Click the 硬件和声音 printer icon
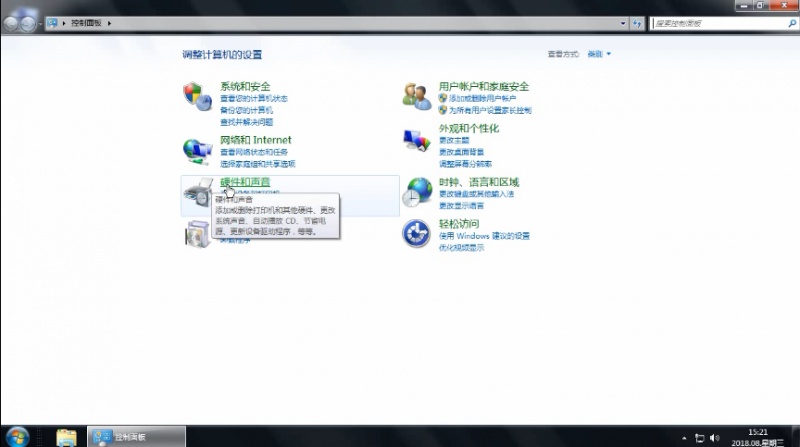This screenshot has height=447, width=800. point(197,193)
